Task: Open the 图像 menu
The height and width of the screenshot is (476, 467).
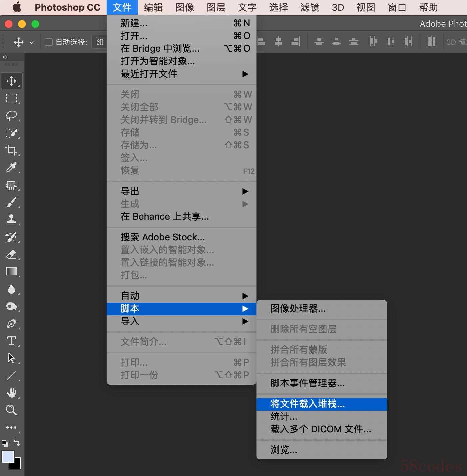Action: click(x=185, y=7)
